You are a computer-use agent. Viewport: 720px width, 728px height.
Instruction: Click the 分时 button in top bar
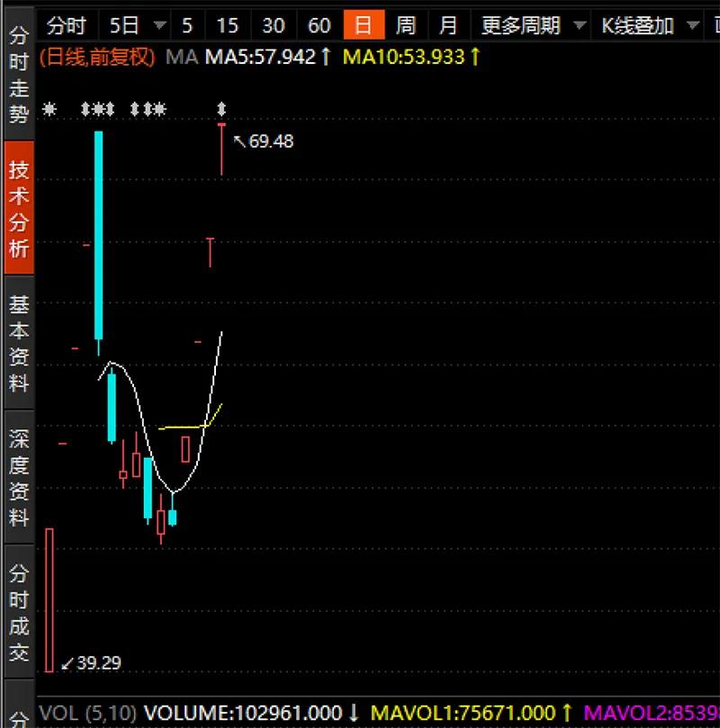pos(67,25)
